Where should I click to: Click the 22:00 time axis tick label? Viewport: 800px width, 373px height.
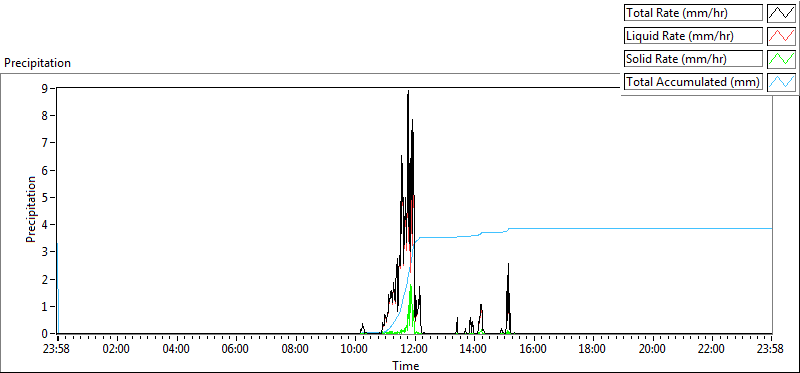pyautogui.click(x=712, y=350)
